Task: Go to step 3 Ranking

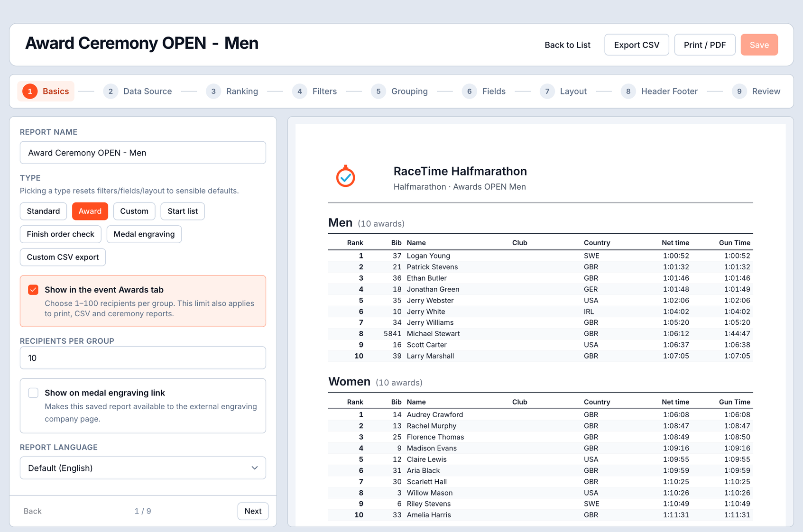Action: click(232, 91)
